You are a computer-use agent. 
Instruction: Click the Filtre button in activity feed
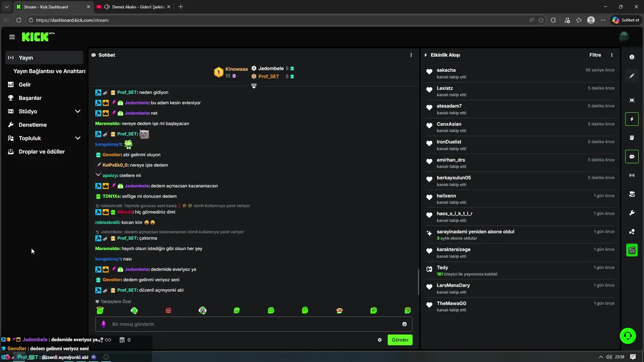tap(595, 55)
